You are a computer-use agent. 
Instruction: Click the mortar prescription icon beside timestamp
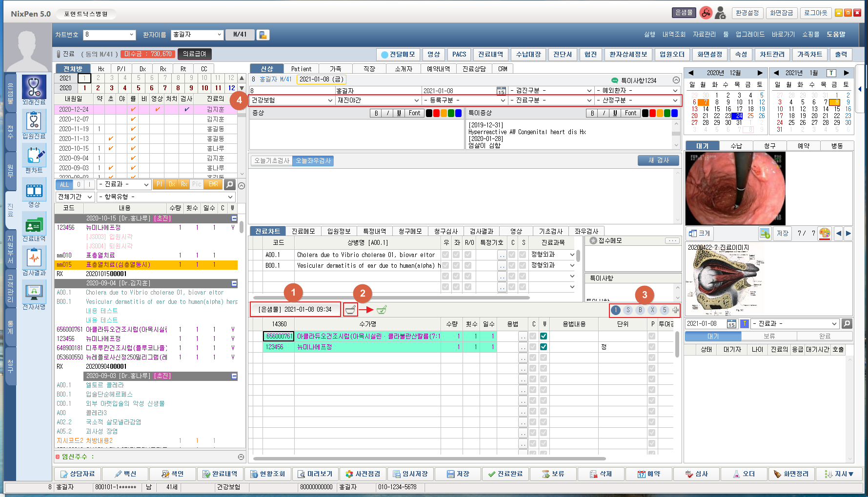click(350, 310)
